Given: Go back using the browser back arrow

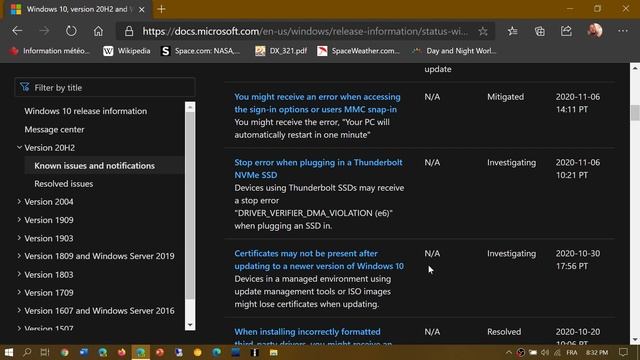Looking at the screenshot, I should (x=17, y=31).
